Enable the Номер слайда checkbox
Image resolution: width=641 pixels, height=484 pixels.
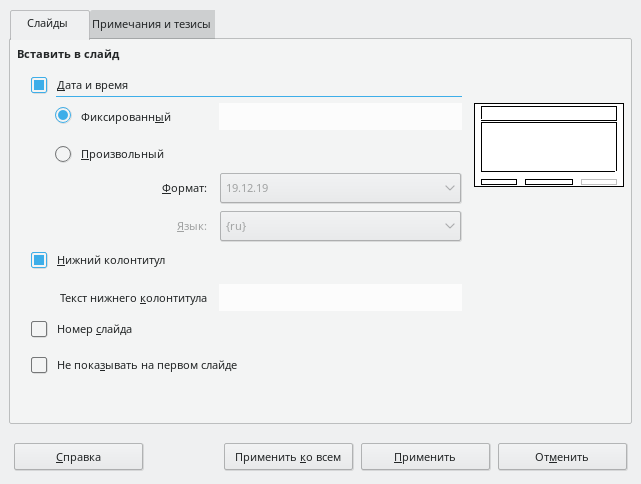coord(39,329)
